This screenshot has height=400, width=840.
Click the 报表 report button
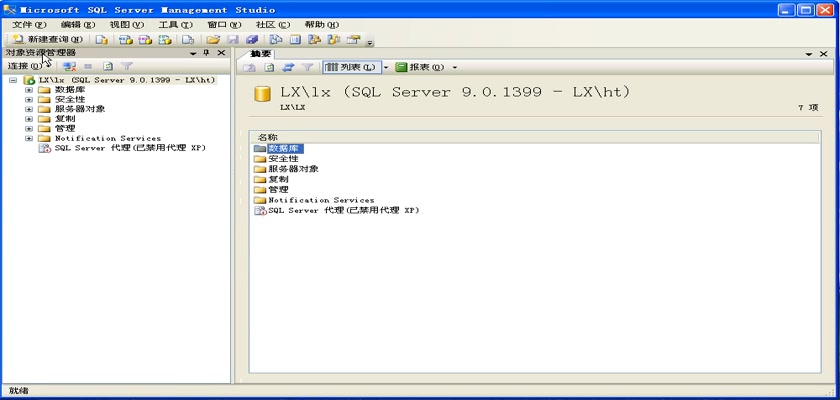click(x=421, y=67)
